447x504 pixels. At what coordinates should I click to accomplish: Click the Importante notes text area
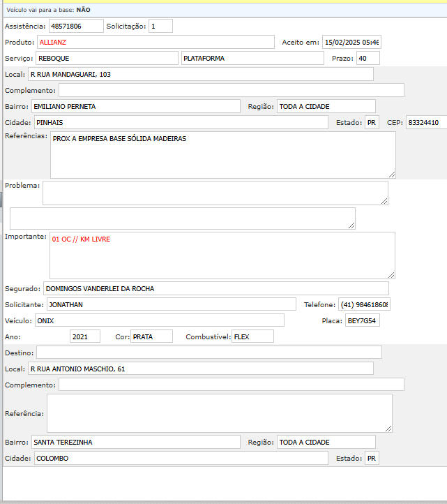click(x=222, y=255)
